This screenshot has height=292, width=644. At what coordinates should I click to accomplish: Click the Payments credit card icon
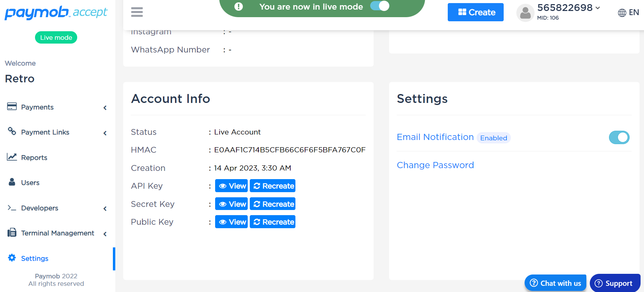tap(12, 107)
